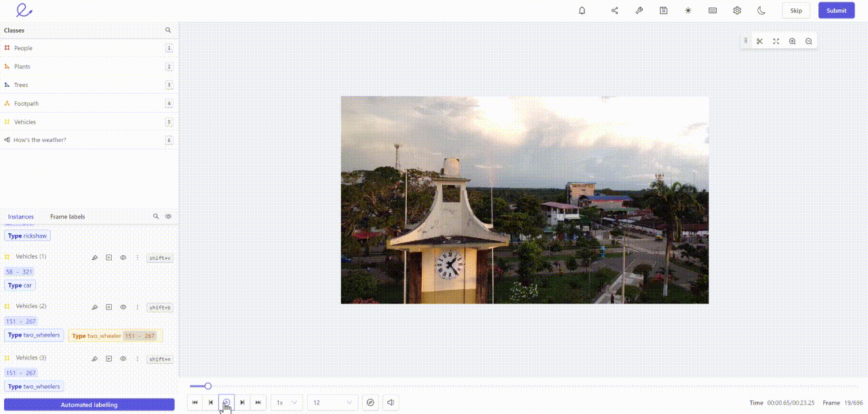
Task: Select the Trees class
Action: pos(89,85)
